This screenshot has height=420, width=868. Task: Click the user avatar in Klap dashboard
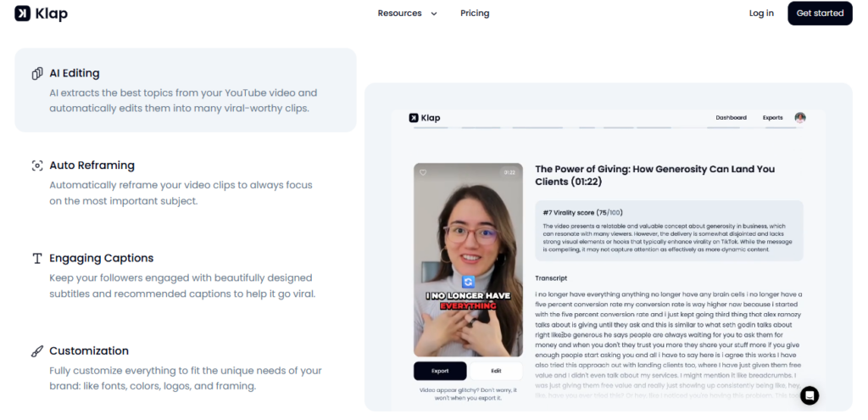click(x=800, y=117)
